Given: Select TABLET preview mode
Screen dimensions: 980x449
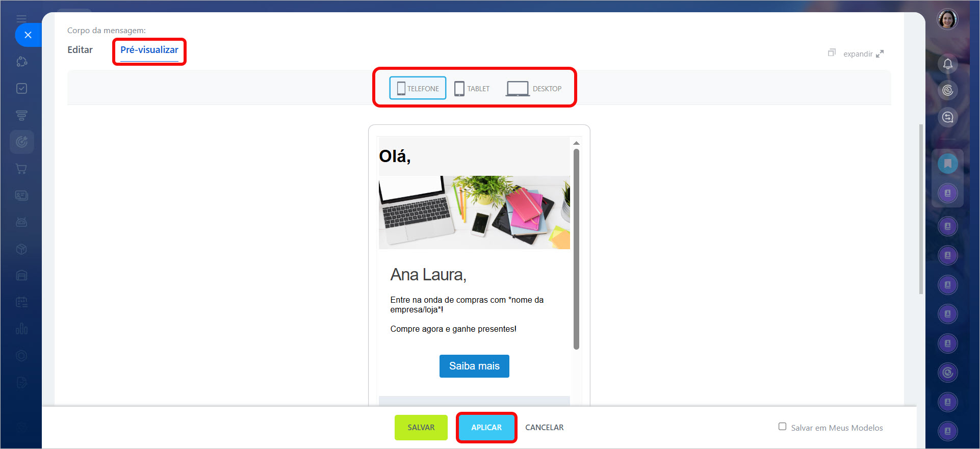Looking at the screenshot, I should click(x=472, y=88).
